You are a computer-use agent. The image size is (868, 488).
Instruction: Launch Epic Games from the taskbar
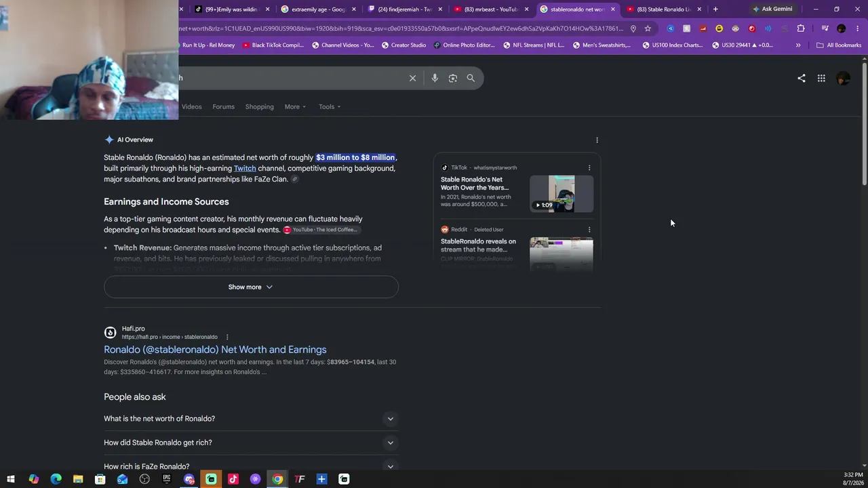[167, 479]
